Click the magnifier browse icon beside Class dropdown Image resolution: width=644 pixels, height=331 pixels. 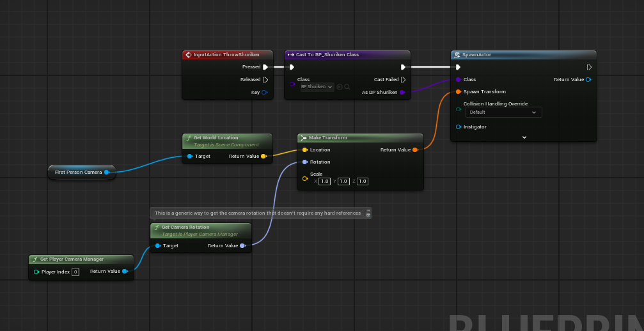(347, 87)
